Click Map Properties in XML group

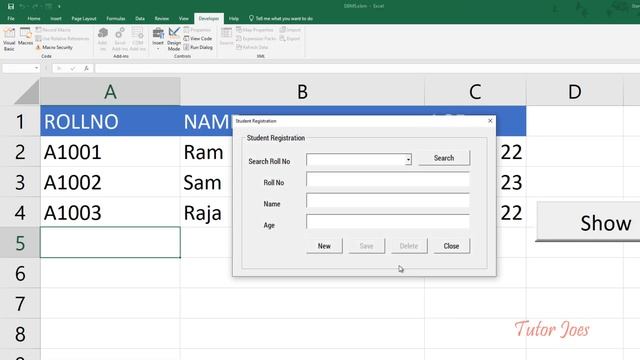[x=255, y=30]
